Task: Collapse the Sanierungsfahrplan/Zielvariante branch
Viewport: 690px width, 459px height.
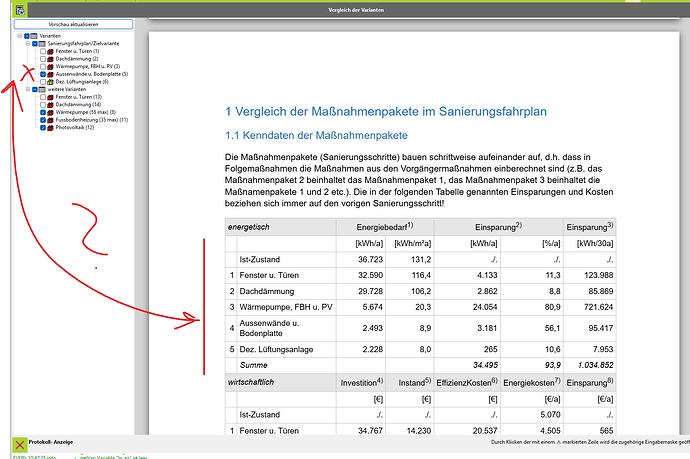Action: (27, 43)
